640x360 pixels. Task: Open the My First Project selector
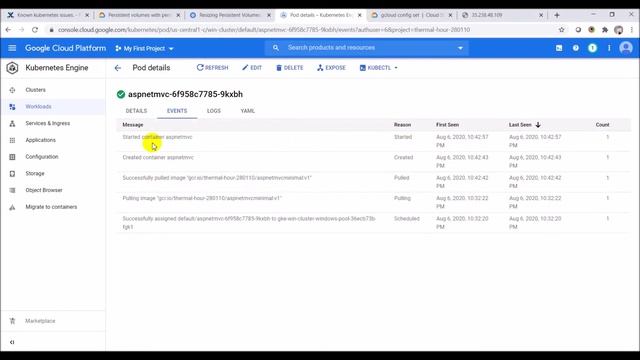click(x=144, y=48)
